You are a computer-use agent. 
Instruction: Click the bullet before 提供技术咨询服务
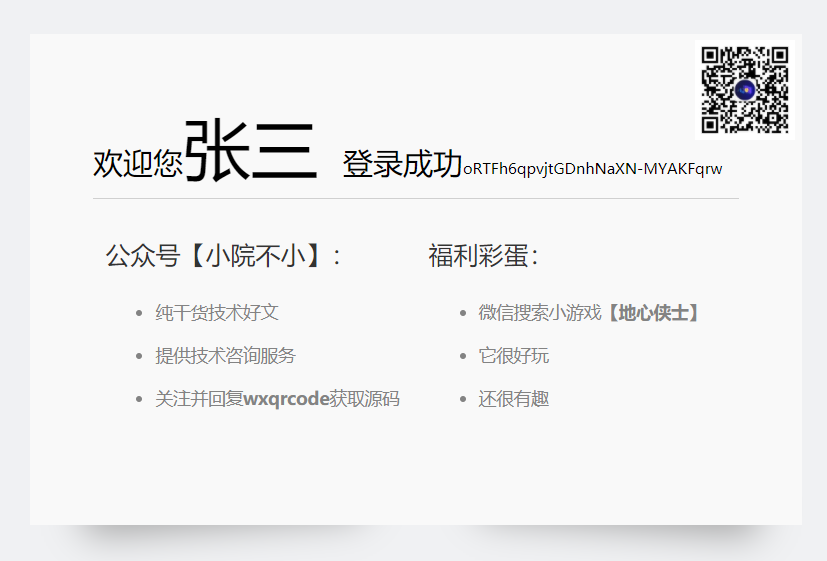coord(139,357)
